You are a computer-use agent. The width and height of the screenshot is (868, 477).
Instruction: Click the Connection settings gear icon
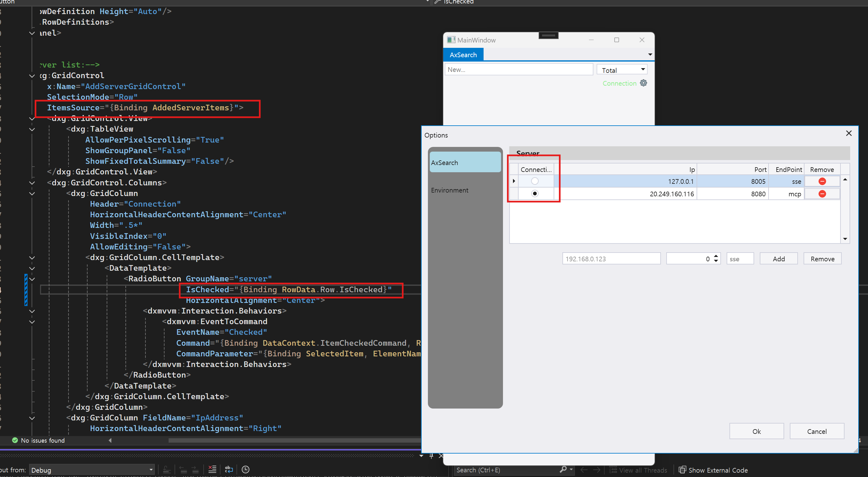(x=643, y=83)
